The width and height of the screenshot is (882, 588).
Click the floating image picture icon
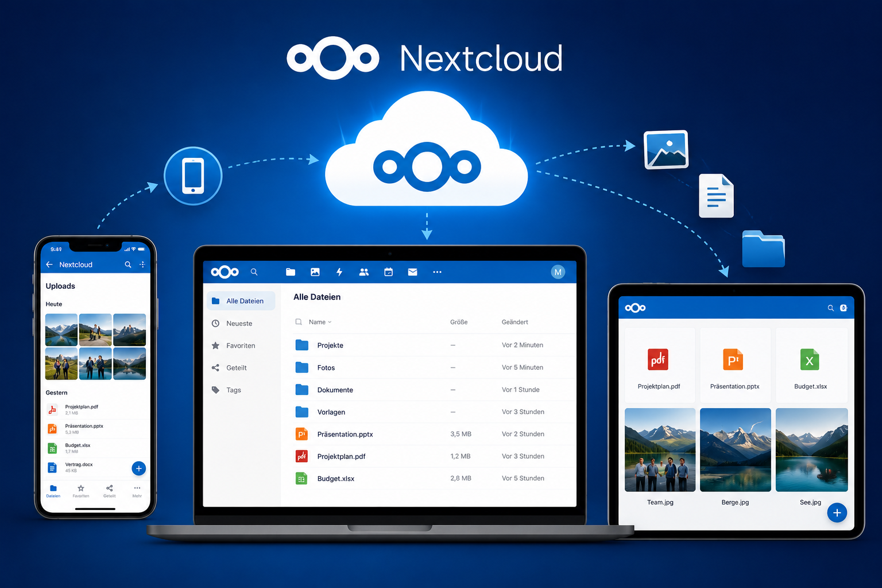[666, 150]
